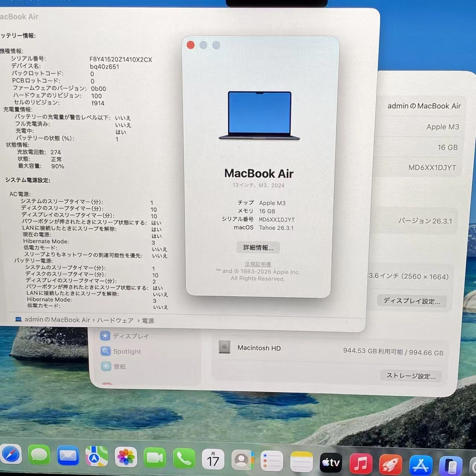Open FaceTime in the Dock
This screenshot has width=476, height=476.
155,458
